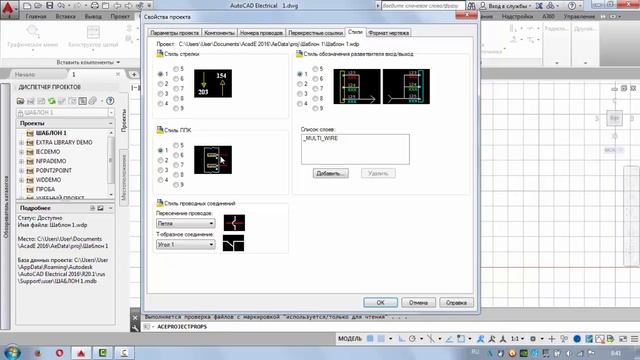Click the 'Удалить' button under layer list
Image resolution: width=640 pixels, height=360 pixels.
(378, 173)
